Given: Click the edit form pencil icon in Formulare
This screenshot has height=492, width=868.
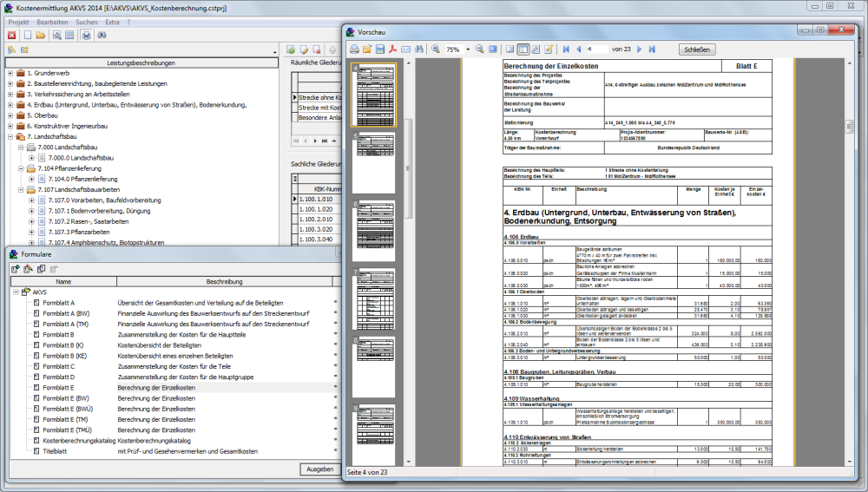Looking at the screenshot, I should 28,269.
